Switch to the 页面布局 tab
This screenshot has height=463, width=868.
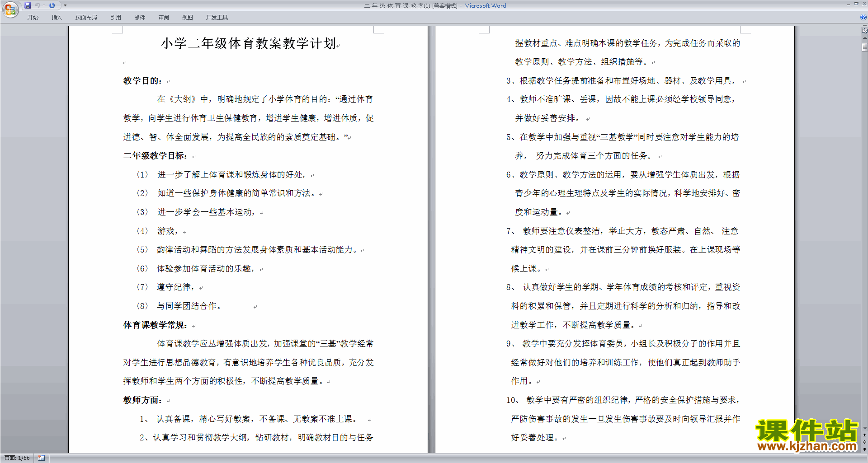[x=86, y=18]
